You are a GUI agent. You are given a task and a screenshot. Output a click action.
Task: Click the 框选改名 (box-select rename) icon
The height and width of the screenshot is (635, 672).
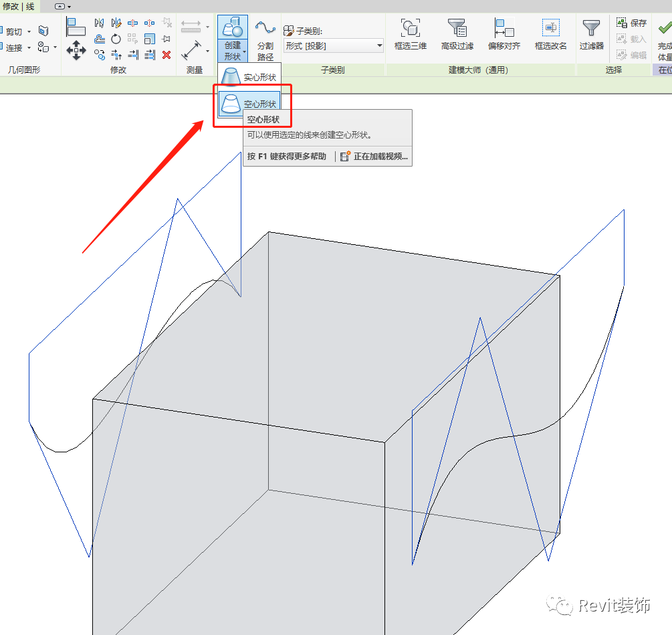(550, 34)
